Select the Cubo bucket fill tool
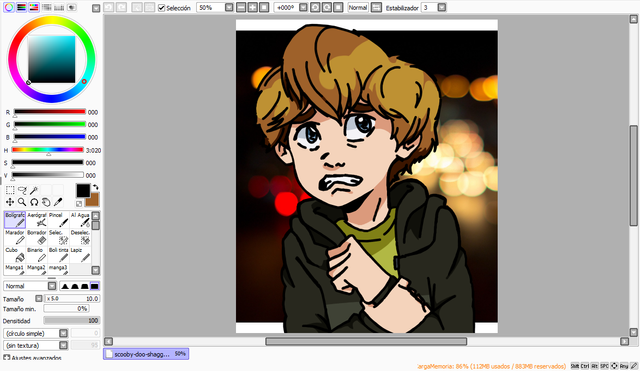 click(x=15, y=255)
